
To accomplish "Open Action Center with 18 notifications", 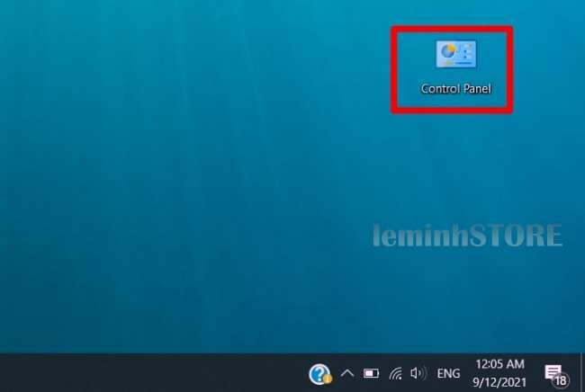I will (556, 374).
